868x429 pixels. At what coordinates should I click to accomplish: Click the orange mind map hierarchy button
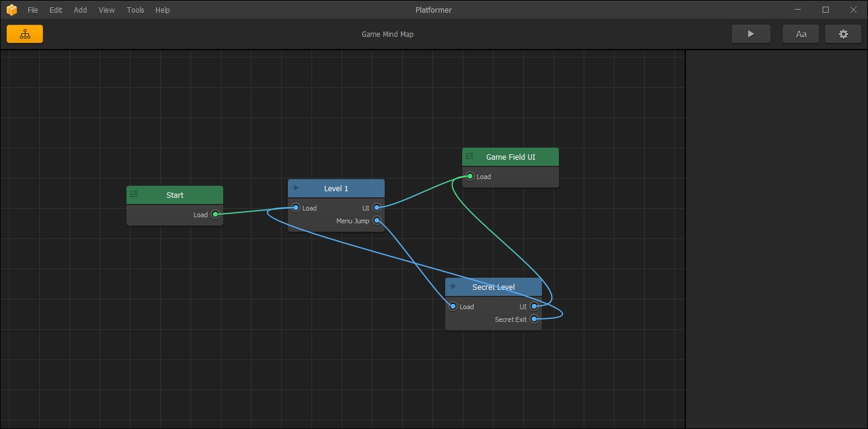click(25, 34)
